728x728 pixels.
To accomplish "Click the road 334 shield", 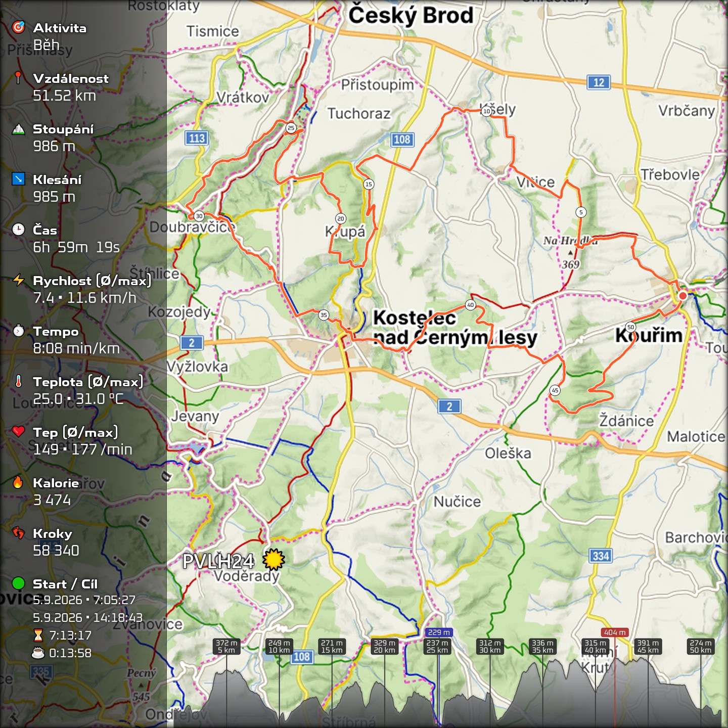I will pyautogui.click(x=601, y=556).
